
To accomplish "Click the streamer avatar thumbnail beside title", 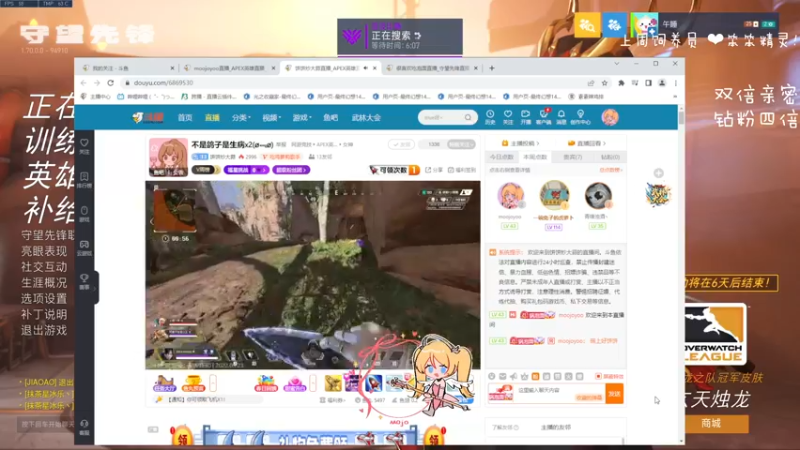I will click(x=168, y=157).
